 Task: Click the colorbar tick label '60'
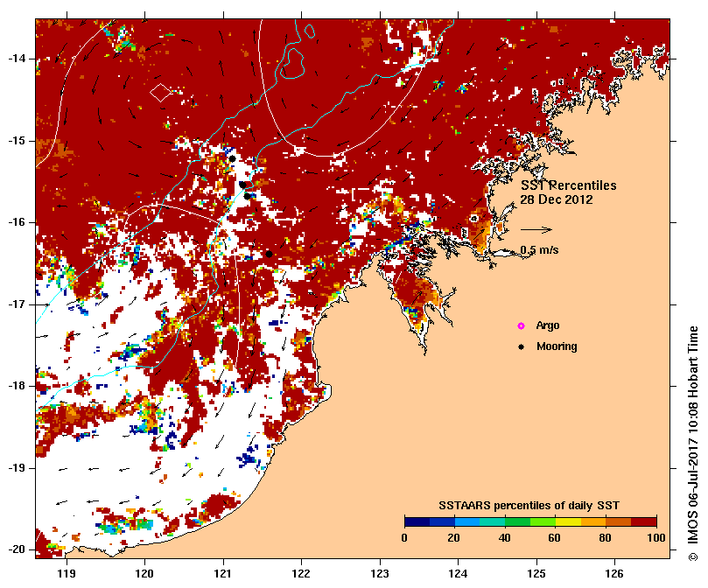554,538
